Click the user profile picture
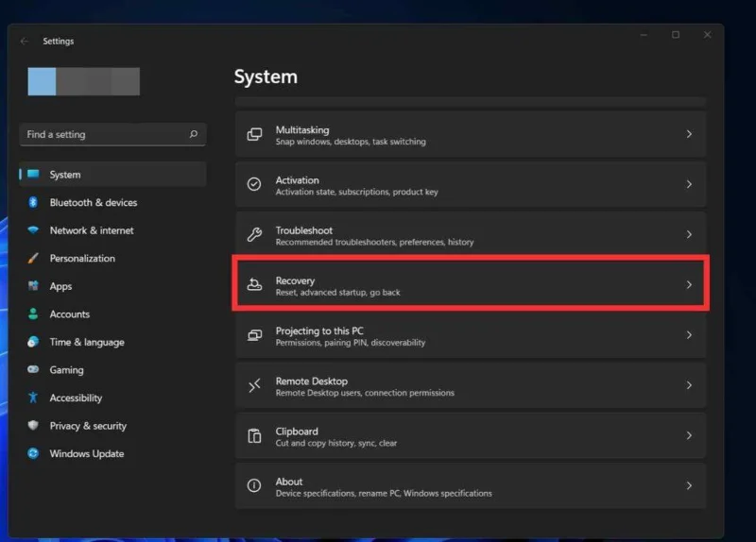This screenshot has height=542, width=756. 42,81
